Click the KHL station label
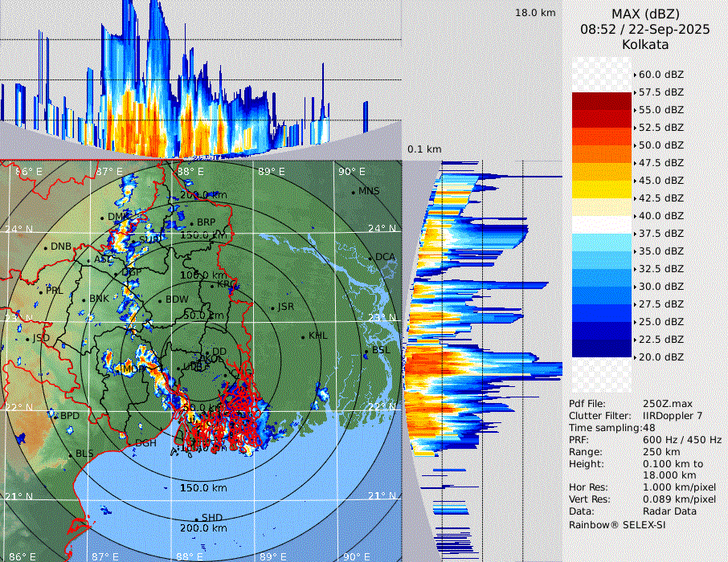 click(x=317, y=336)
